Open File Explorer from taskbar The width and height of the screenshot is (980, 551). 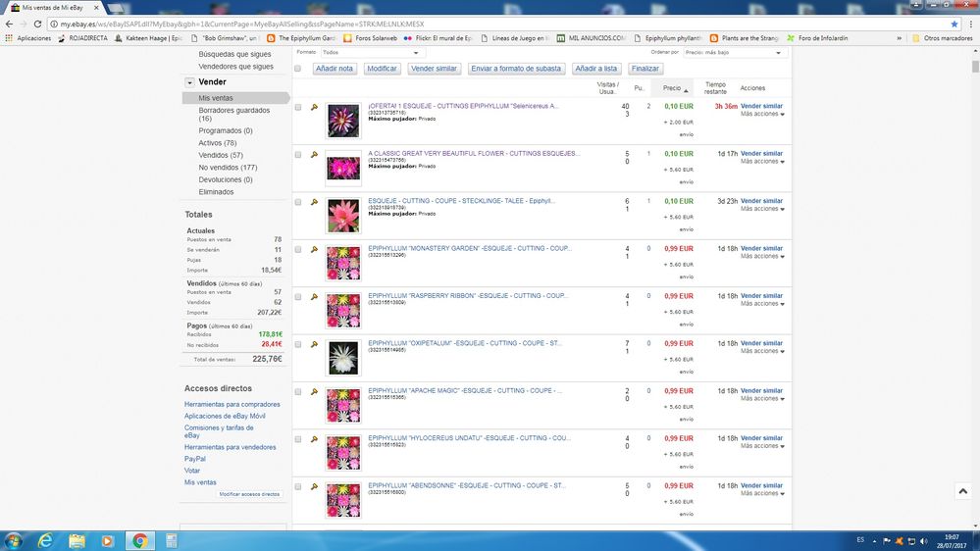tap(77, 541)
